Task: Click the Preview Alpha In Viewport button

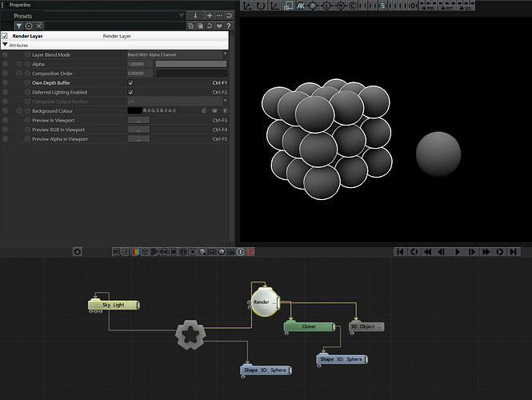Action: pyautogui.click(x=138, y=138)
